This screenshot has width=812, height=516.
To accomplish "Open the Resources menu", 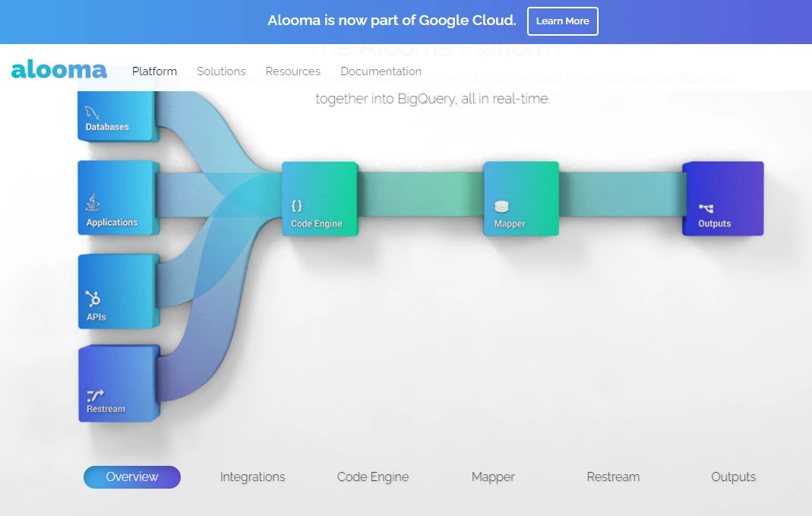I will [292, 71].
